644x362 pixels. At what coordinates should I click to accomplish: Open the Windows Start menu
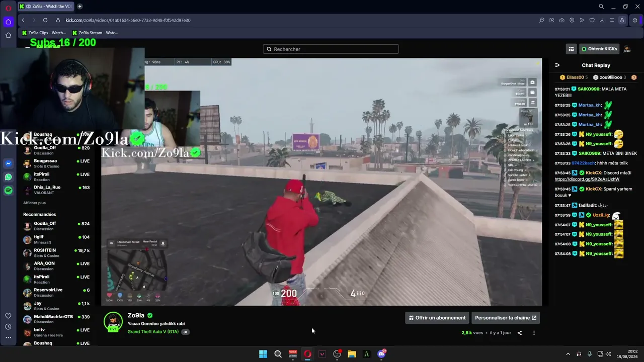click(263, 354)
